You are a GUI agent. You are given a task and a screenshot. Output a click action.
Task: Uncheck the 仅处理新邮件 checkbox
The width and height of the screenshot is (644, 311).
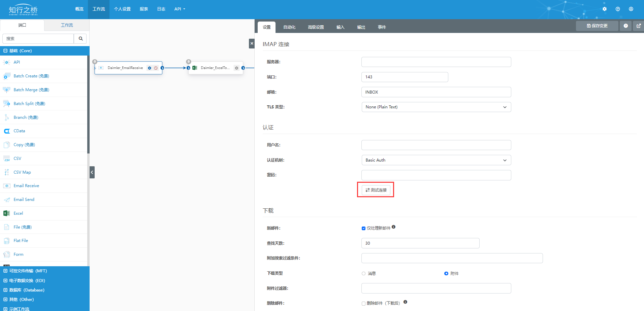363,228
